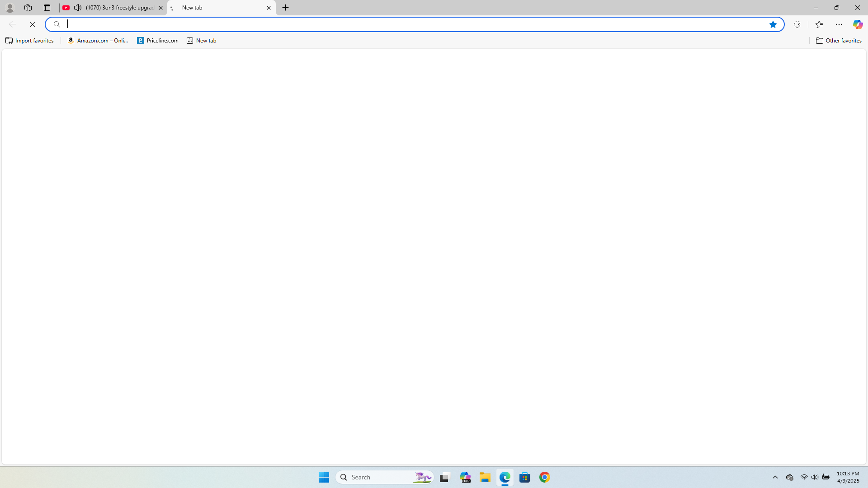Open Settings and more menu
Viewport: 868px width, 488px height.
pyautogui.click(x=839, y=24)
